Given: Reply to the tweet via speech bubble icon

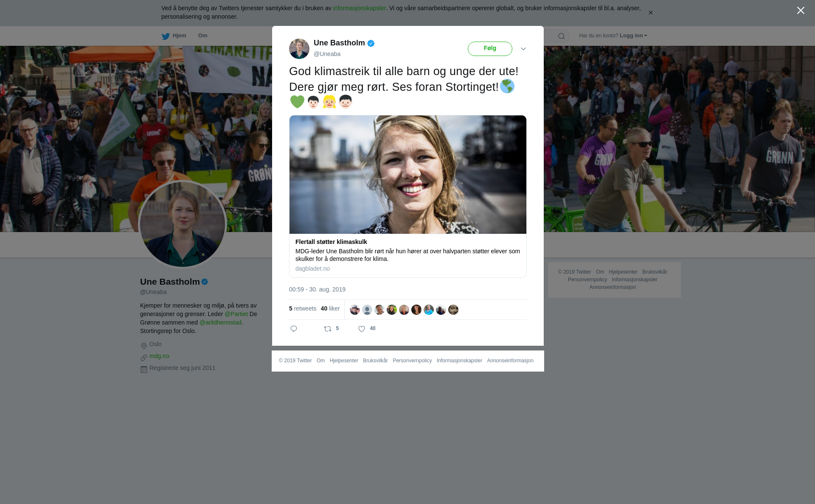Looking at the screenshot, I should coord(294,329).
